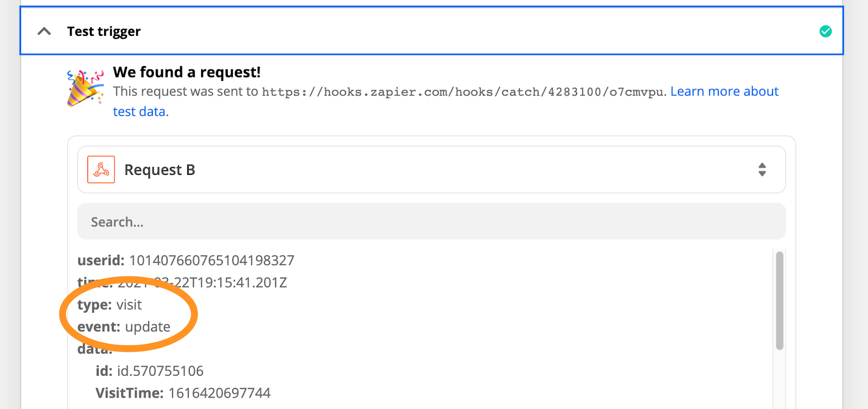The height and width of the screenshot is (409, 868).
Task: Select the Test trigger header title
Action: 104,32
